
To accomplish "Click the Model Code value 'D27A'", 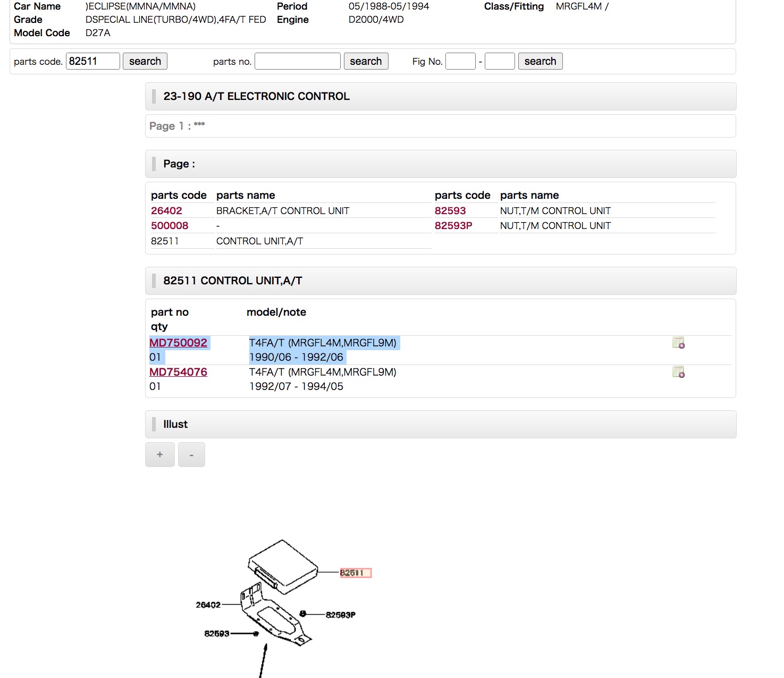I will (x=98, y=33).
